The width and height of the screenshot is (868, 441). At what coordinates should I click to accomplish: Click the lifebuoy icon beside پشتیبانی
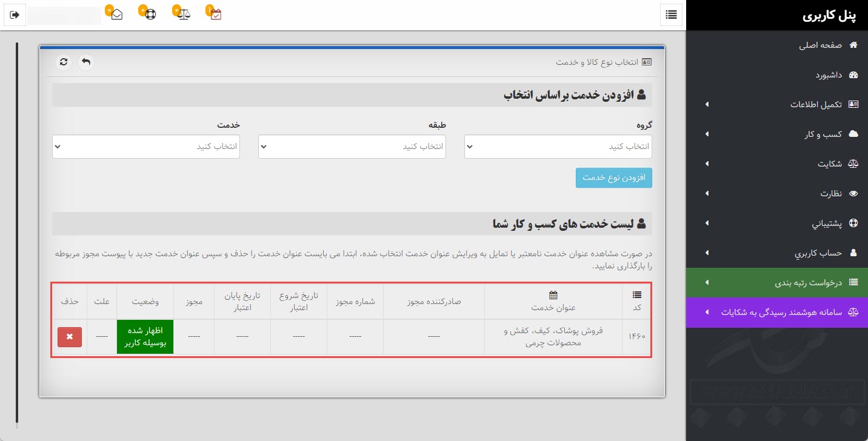854,224
